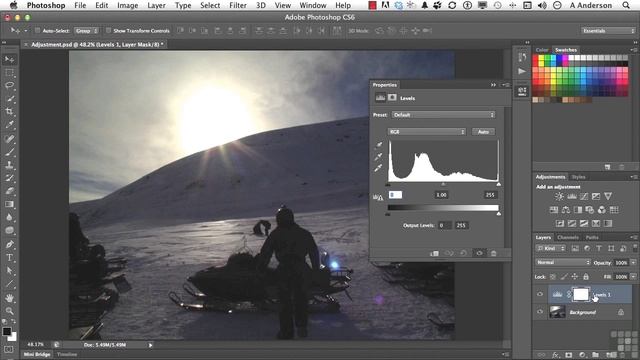Add layer mask from Layers panel bottom
Screen dimensions: 640x360
[x=569, y=355]
